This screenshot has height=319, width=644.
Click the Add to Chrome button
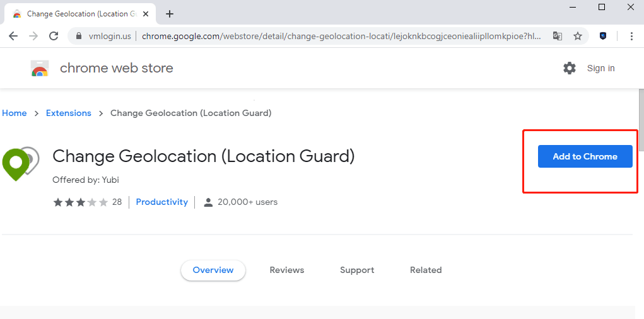[585, 156]
